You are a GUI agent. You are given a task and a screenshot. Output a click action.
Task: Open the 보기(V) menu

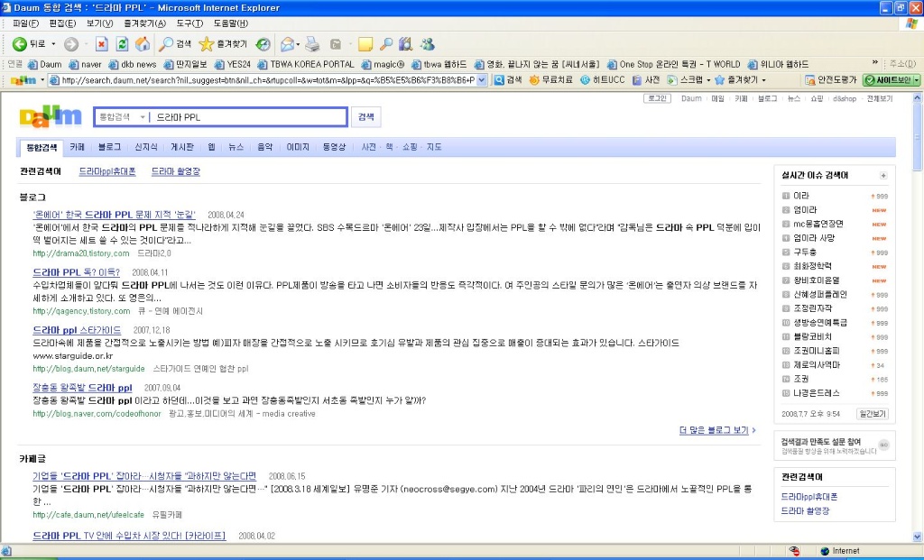tap(99, 23)
